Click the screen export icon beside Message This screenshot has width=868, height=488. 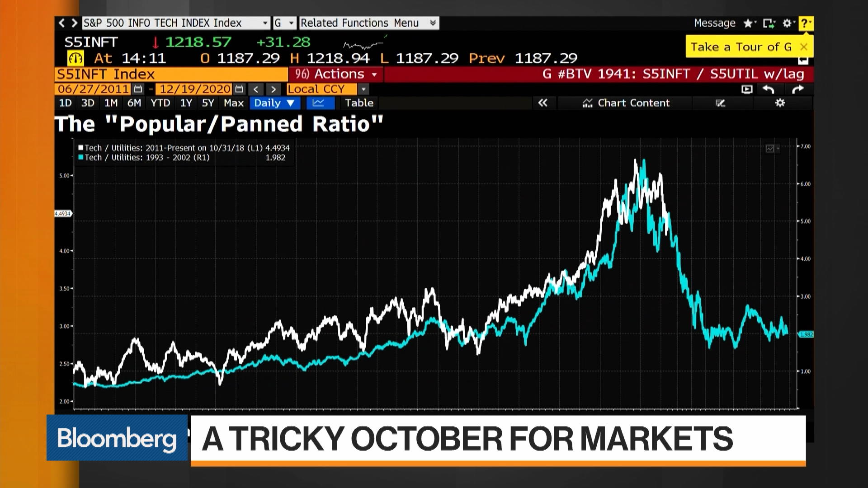(768, 23)
